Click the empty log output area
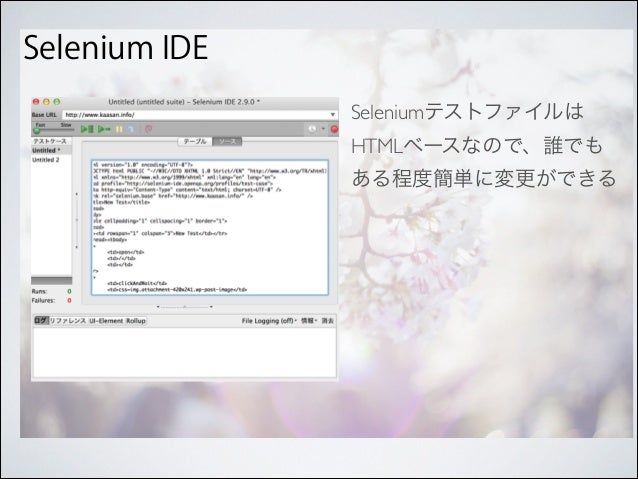 (x=185, y=352)
